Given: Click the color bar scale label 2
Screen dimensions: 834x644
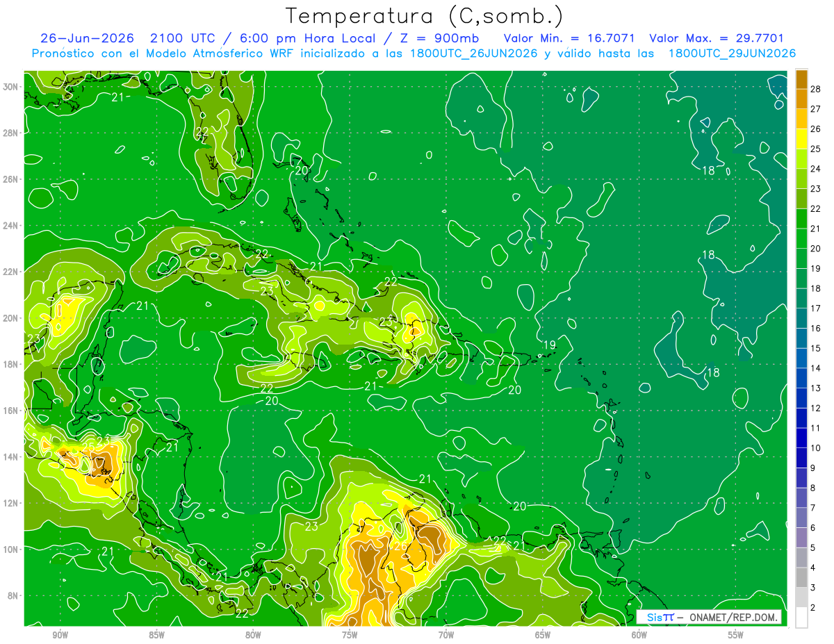Looking at the screenshot, I should [x=813, y=608].
